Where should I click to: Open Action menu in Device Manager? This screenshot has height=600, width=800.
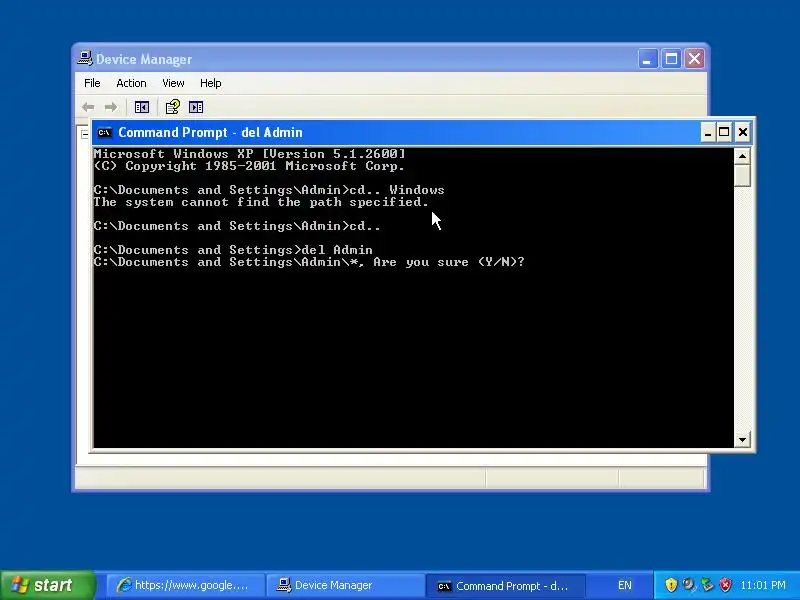coord(131,83)
